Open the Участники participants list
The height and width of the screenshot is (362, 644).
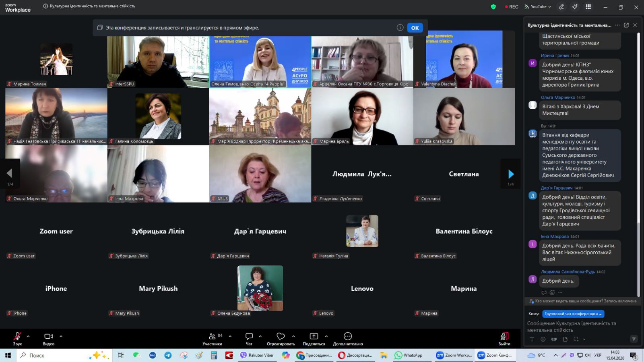213,338
